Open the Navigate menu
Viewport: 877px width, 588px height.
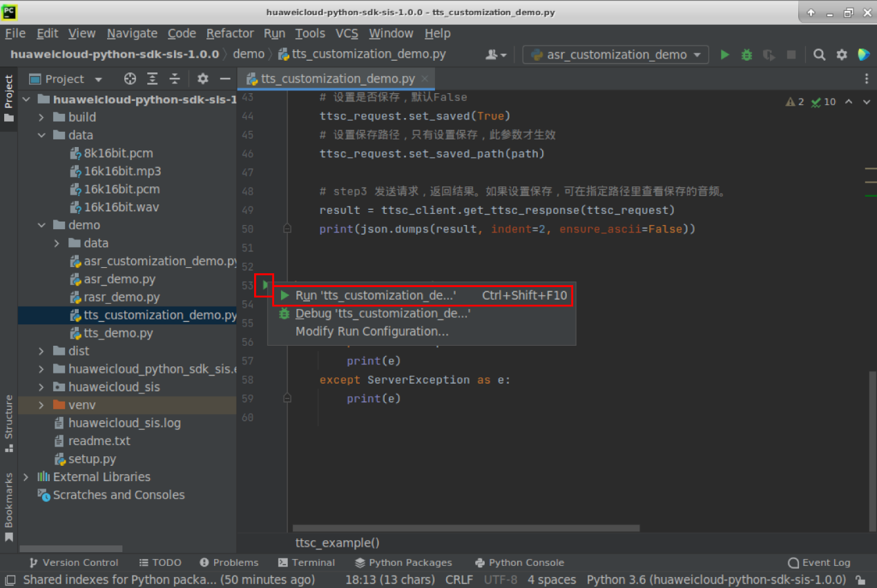click(x=132, y=33)
